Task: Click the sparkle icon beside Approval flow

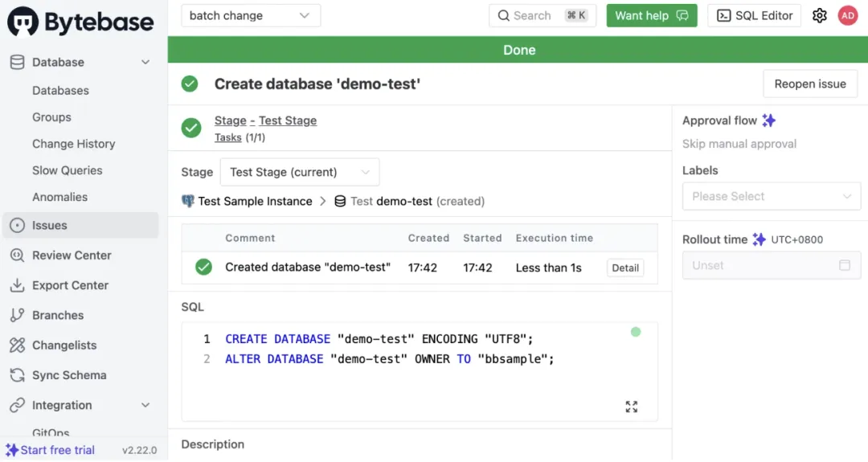Action: pyautogui.click(x=769, y=121)
